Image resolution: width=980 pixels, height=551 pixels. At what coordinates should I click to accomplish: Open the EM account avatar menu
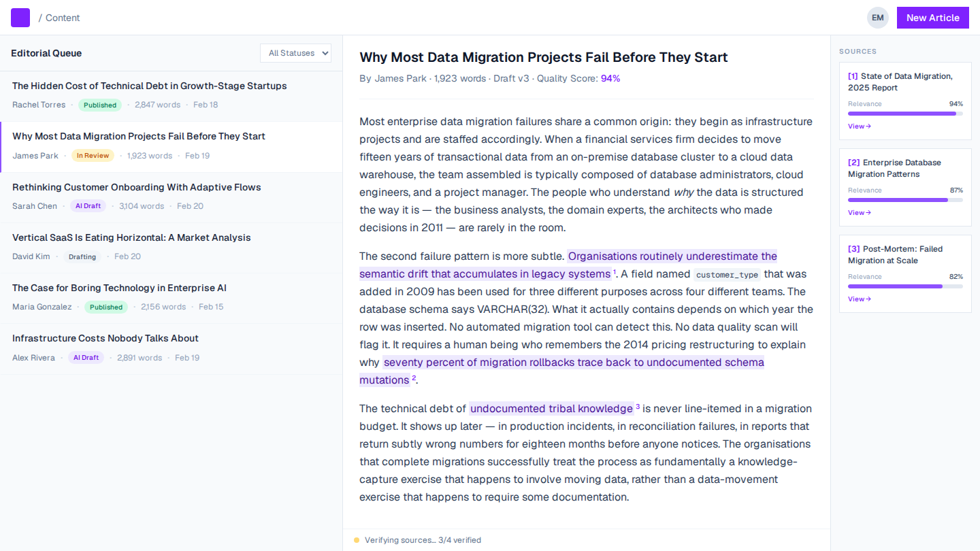877,17
